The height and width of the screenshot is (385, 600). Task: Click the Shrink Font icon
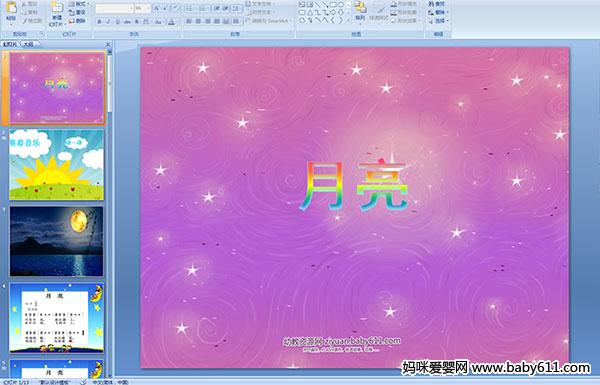point(166,8)
